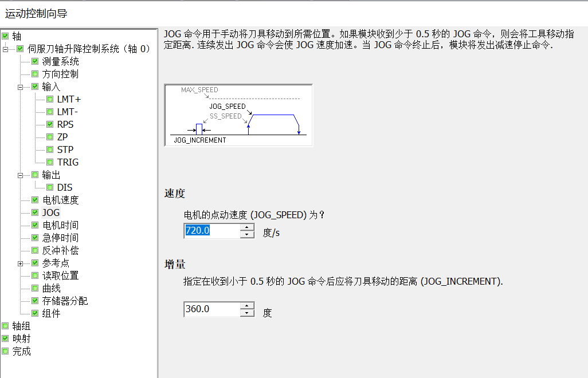Collapse the 伺服刀轴升降控制系统 axis node
This screenshot has width=588, height=378.
click(x=6, y=49)
